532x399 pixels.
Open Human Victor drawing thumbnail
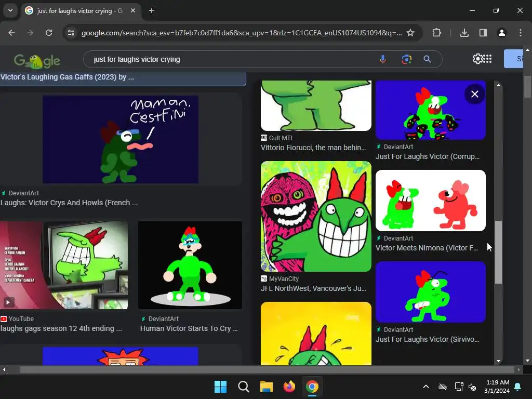[190, 265]
